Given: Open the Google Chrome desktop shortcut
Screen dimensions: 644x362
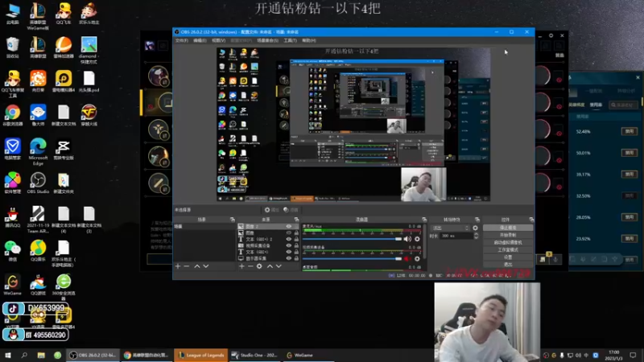Looking at the screenshot, I should pyautogui.click(x=12, y=115).
